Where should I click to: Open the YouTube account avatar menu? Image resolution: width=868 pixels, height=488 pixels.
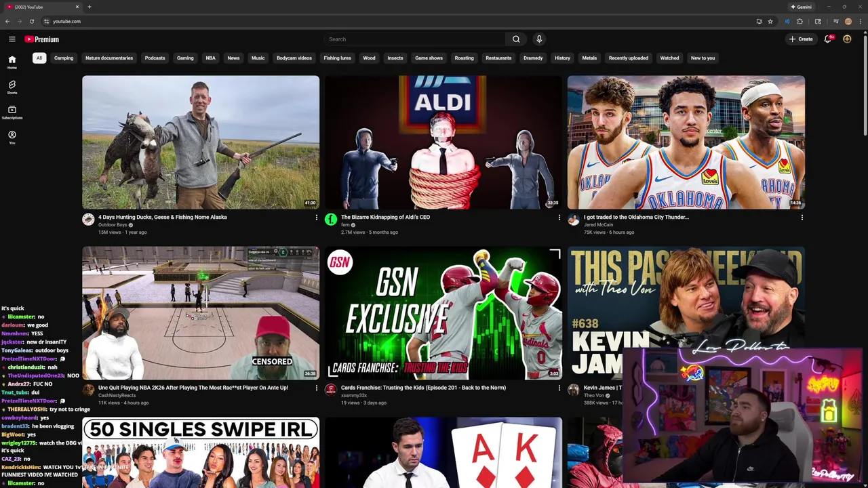click(847, 39)
